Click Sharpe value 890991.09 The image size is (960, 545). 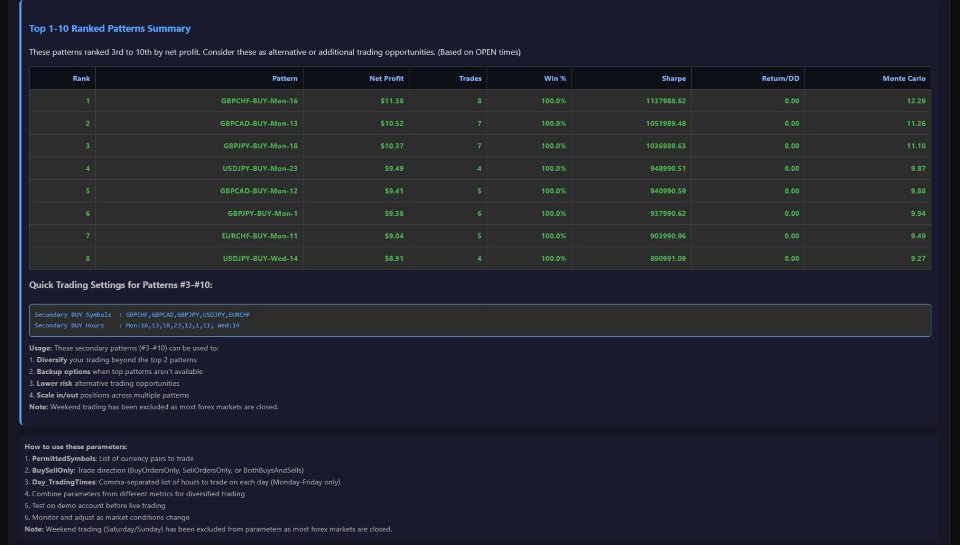tap(667, 258)
